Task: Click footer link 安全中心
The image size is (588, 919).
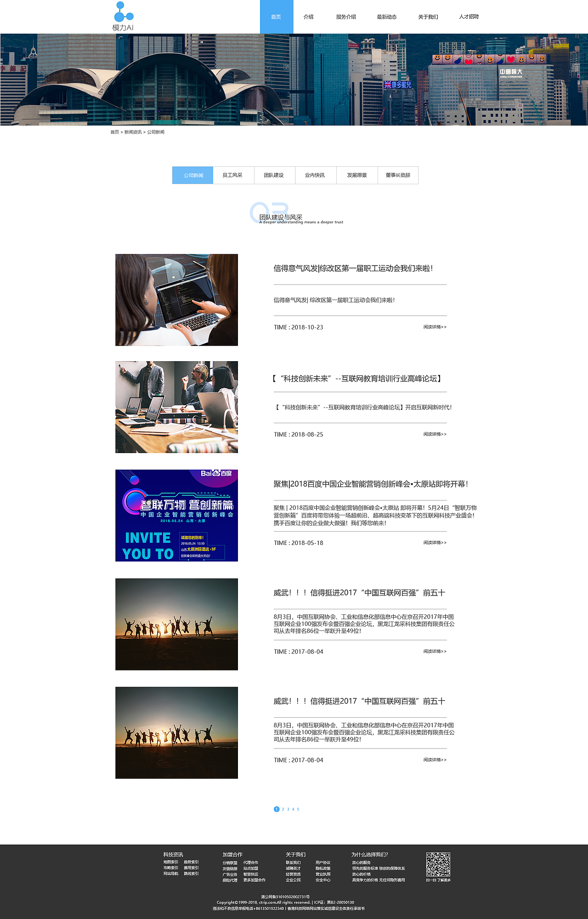Action: (x=323, y=880)
